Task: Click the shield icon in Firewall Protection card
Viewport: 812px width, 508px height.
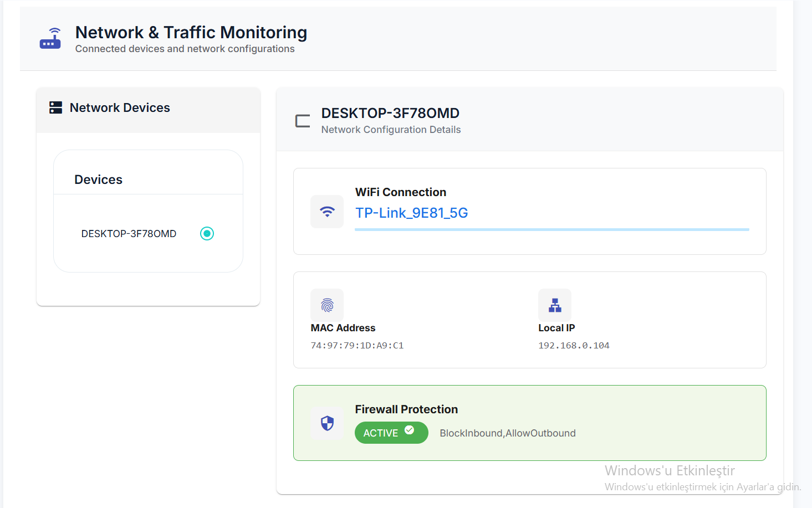Action: 327,423
